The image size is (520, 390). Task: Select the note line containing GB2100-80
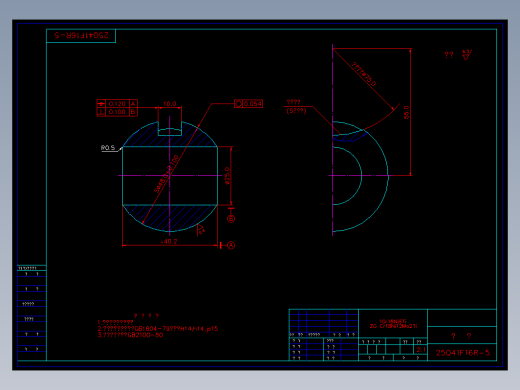pyautogui.click(x=130, y=335)
